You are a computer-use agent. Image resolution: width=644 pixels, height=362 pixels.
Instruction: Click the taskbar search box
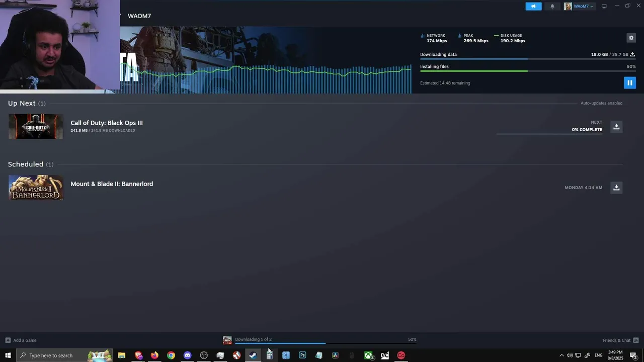pos(64,355)
